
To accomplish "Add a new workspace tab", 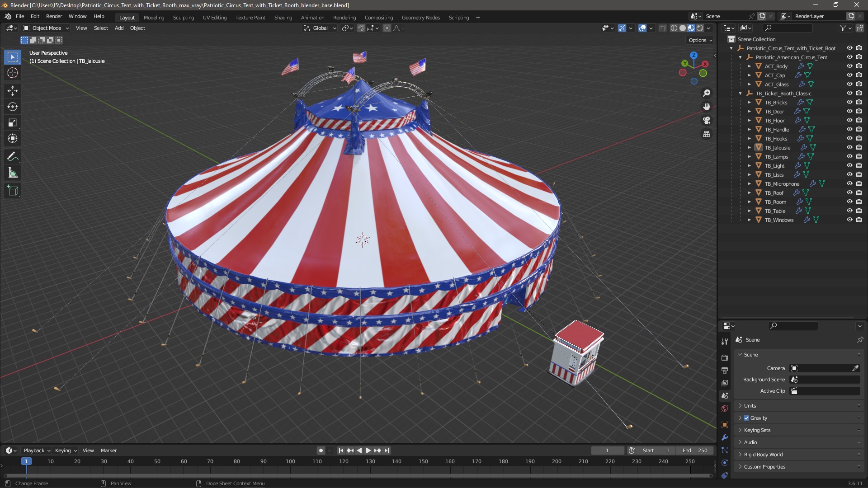I will click(x=478, y=18).
